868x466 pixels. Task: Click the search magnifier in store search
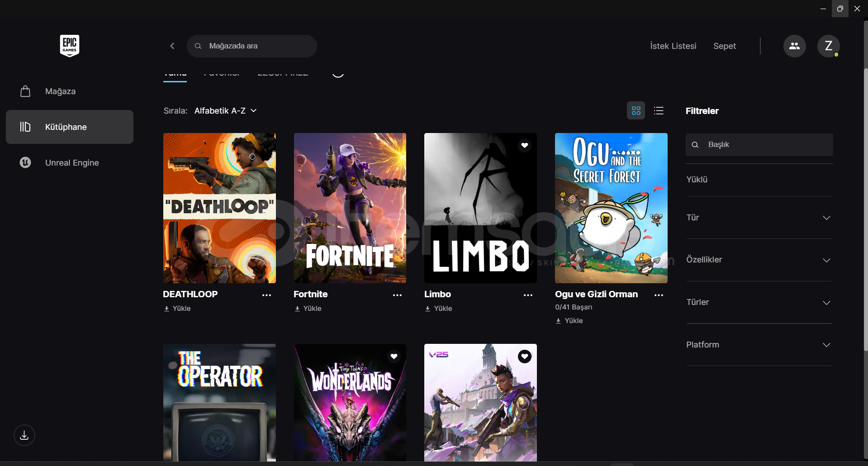pos(198,46)
